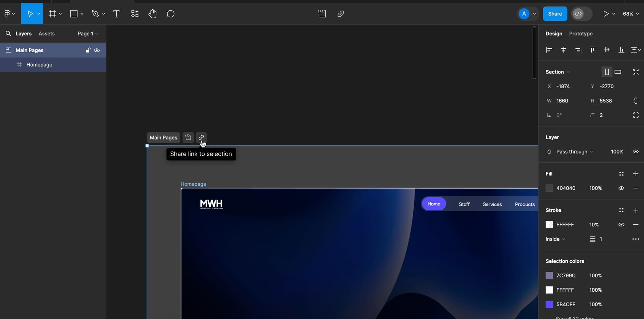The height and width of the screenshot is (319, 644).
Task: Remove the 404040 fill
Action: 636,188
